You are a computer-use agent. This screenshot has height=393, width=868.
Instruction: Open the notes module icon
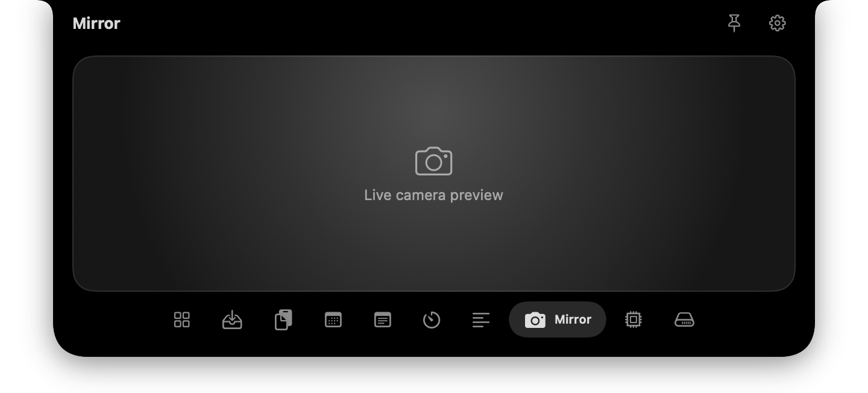pos(383,319)
